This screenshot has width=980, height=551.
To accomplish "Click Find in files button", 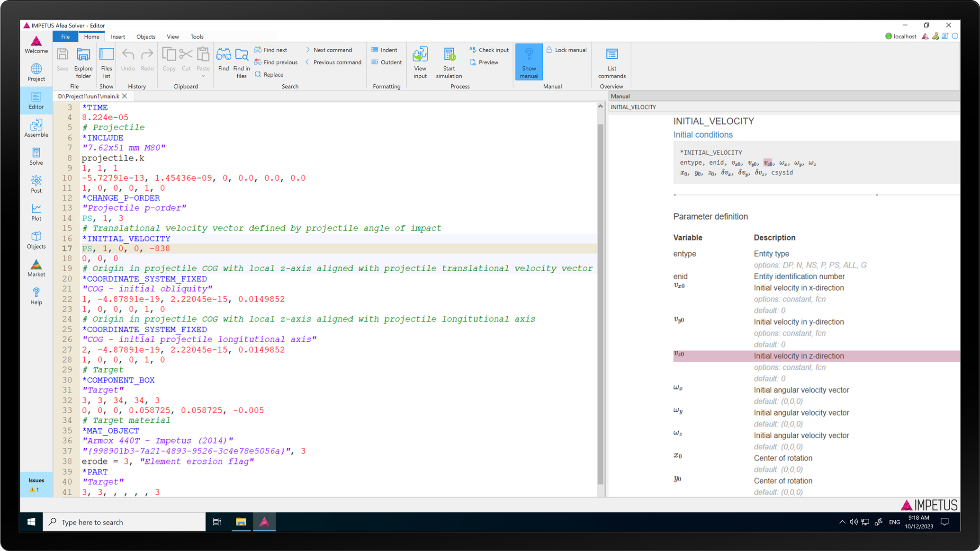I will pyautogui.click(x=241, y=61).
